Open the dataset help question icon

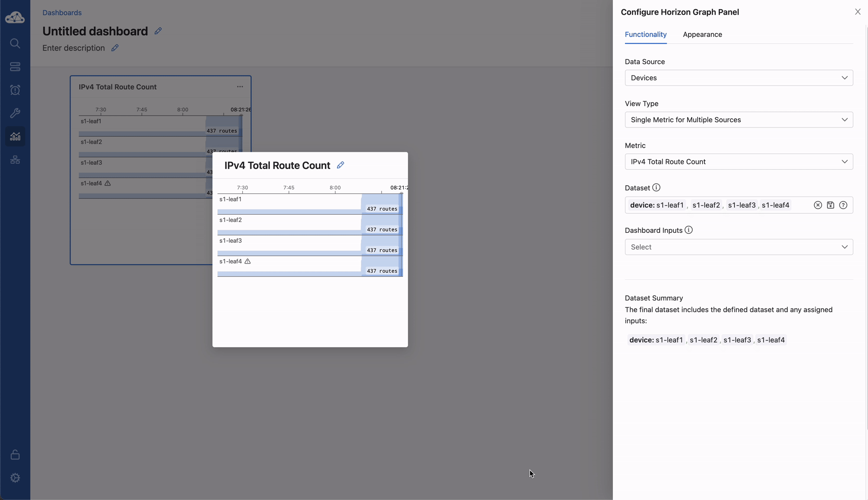point(843,205)
